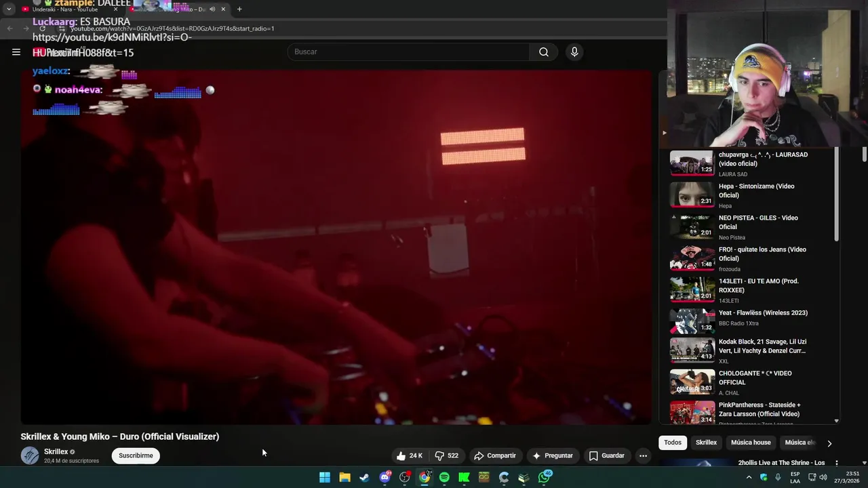The width and height of the screenshot is (868, 488).
Task: Open WhatsApp from the taskbar
Action: pyautogui.click(x=545, y=477)
